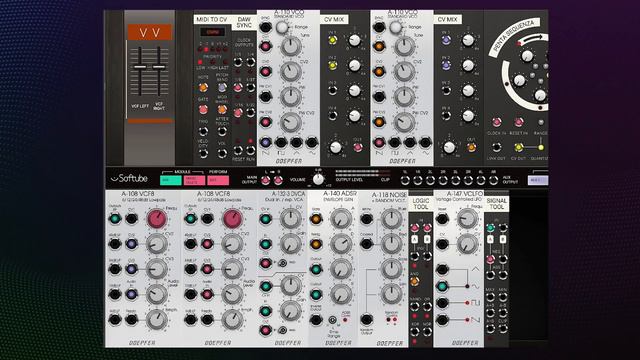Click the teal output jack on first VCF8

115,219
